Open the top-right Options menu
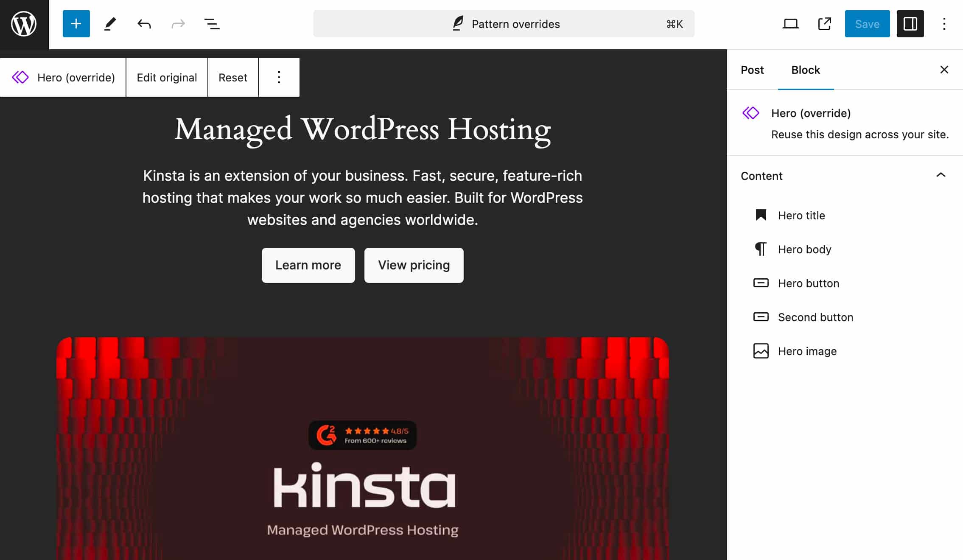The width and height of the screenshot is (963, 560). coord(944,24)
